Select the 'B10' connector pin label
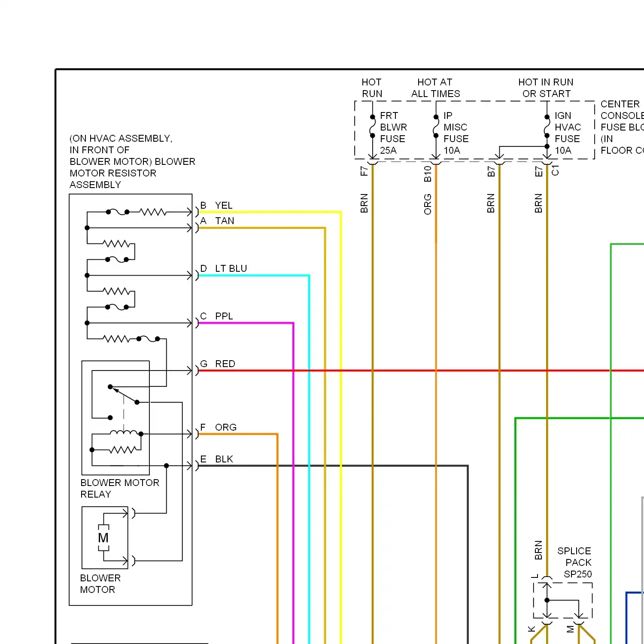The image size is (644, 644). coord(428,174)
